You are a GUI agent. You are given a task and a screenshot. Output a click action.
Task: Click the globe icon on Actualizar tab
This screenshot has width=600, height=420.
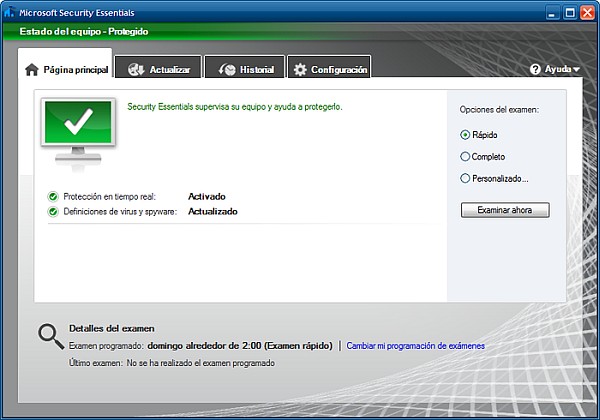click(135, 70)
